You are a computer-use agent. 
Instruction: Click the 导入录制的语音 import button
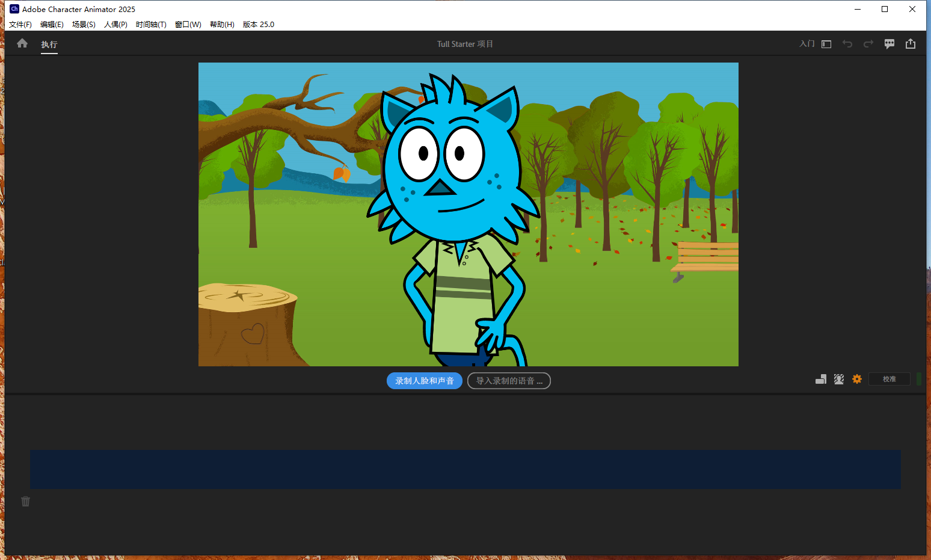click(x=509, y=380)
